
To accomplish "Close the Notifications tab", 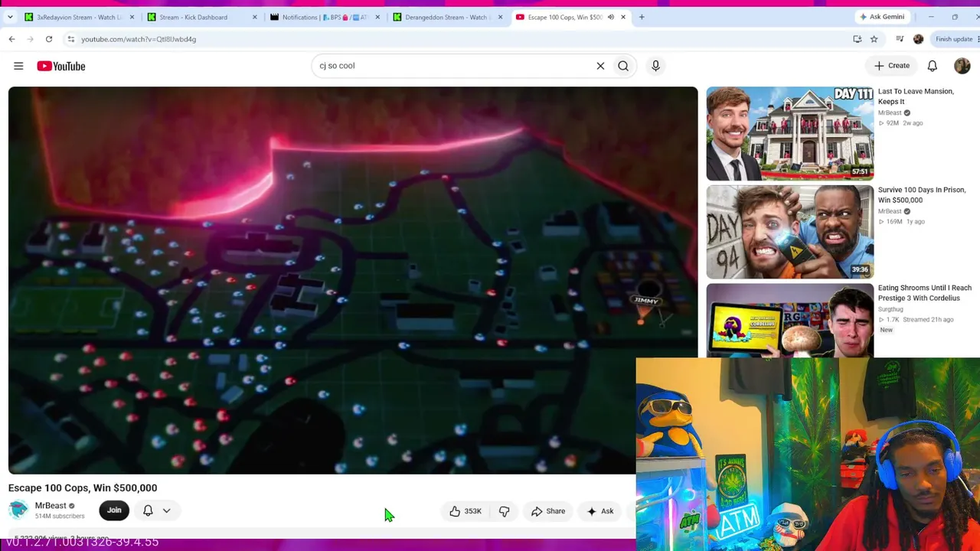I will click(377, 17).
